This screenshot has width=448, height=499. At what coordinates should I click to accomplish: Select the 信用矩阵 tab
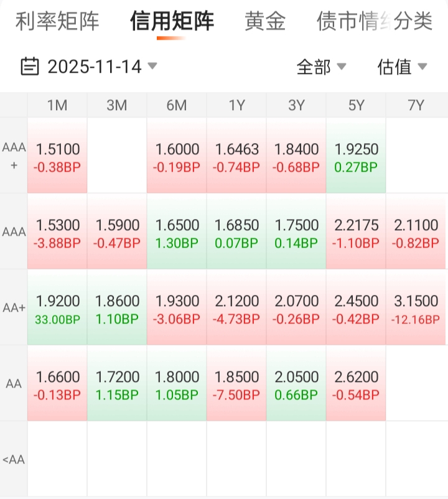(172, 21)
